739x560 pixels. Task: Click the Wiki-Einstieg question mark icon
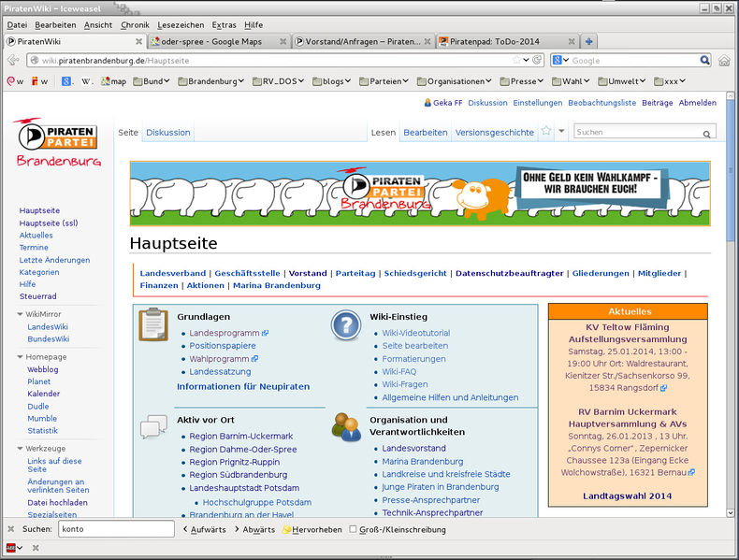345,325
